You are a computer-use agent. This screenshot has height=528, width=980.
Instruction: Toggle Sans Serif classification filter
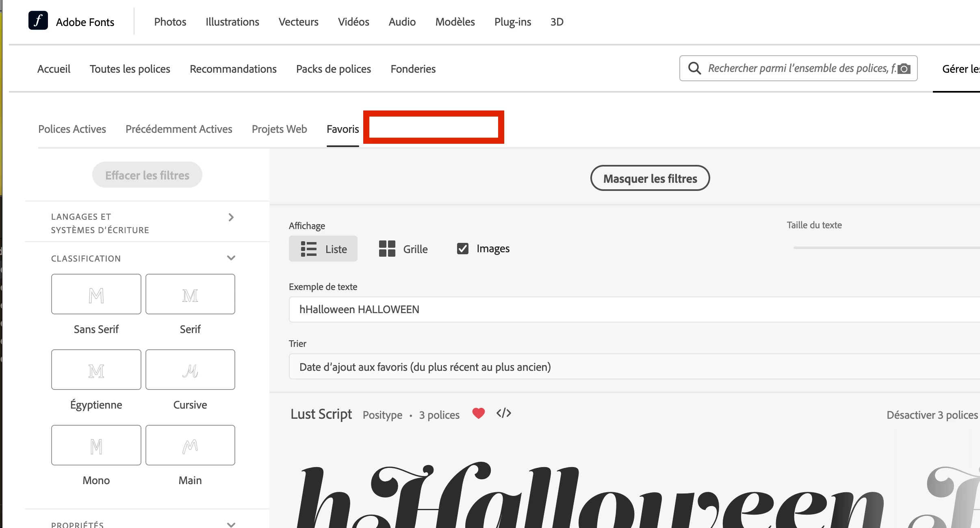pos(96,294)
